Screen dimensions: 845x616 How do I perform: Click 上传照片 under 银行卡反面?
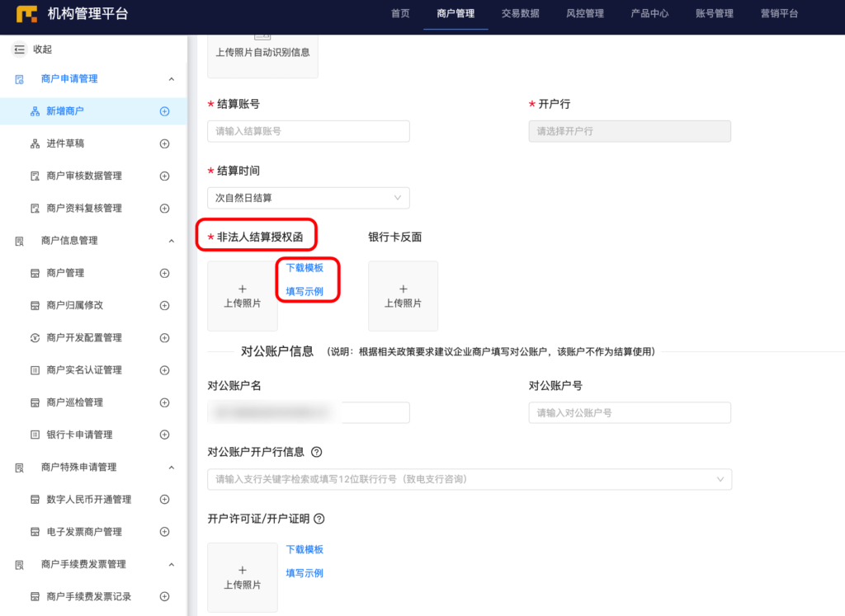tap(403, 296)
